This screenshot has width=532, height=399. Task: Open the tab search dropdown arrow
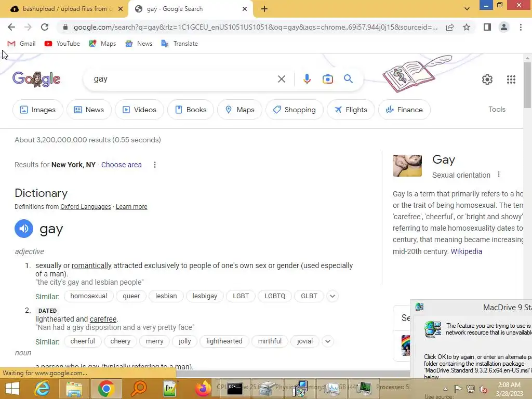point(467,9)
